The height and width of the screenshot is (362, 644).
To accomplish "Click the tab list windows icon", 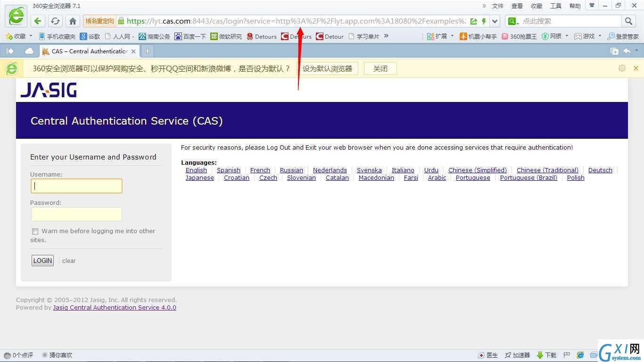I will 614,51.
